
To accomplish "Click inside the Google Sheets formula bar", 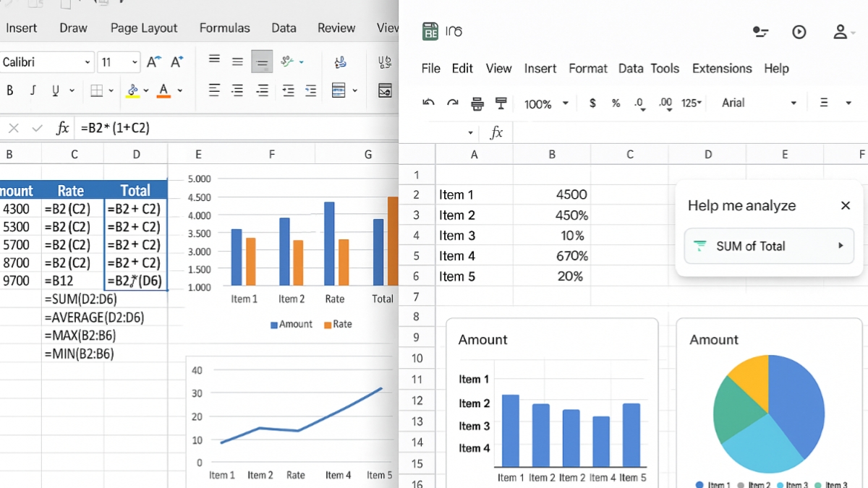I will coord(651,132).
